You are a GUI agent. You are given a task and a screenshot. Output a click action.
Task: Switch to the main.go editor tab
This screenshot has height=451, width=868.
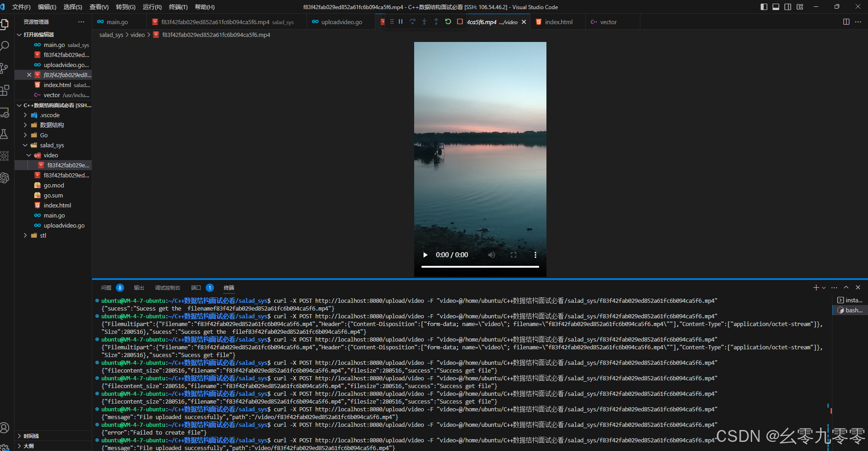point(119,22)
